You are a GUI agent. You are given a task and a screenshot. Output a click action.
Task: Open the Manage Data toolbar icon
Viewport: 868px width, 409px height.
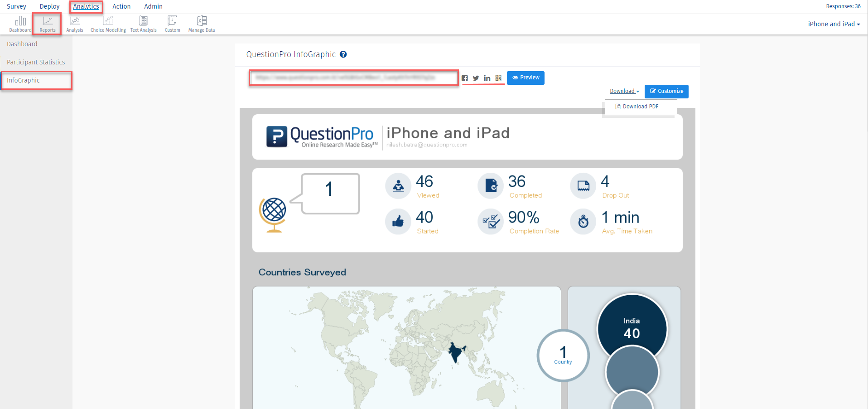point(202,24)
